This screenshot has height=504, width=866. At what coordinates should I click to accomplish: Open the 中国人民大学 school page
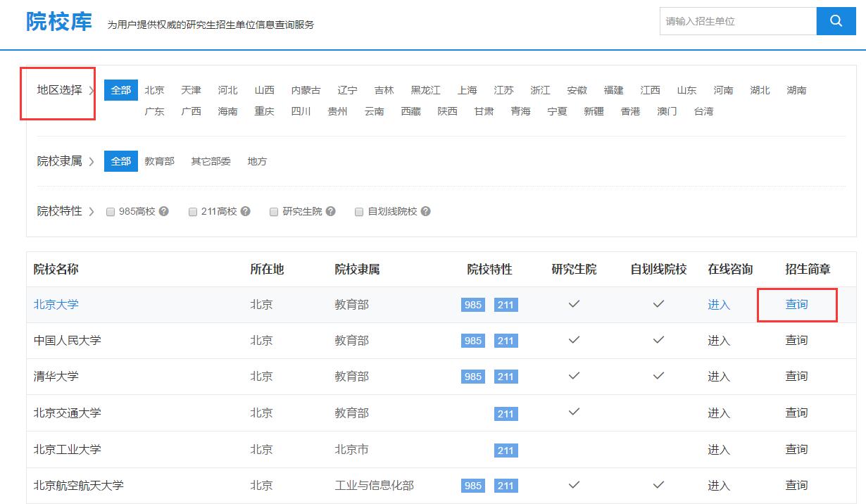tap(68, 341)
